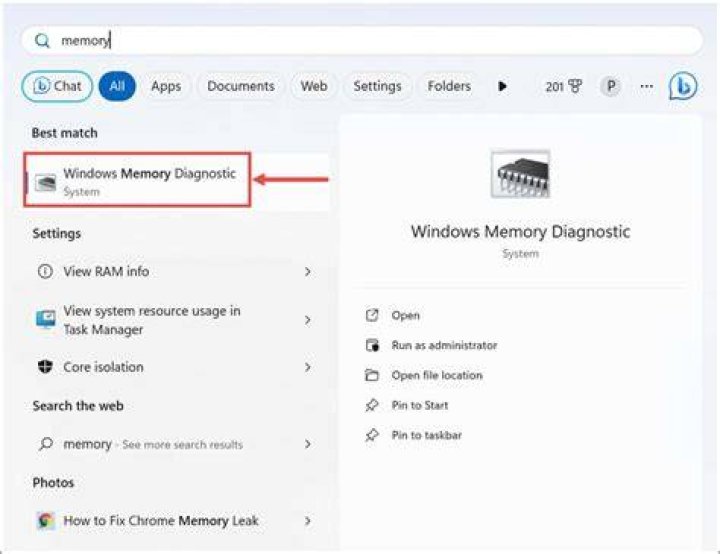
Task: Launch the Bing icon at top right
Action: click(x=683, y=86)
